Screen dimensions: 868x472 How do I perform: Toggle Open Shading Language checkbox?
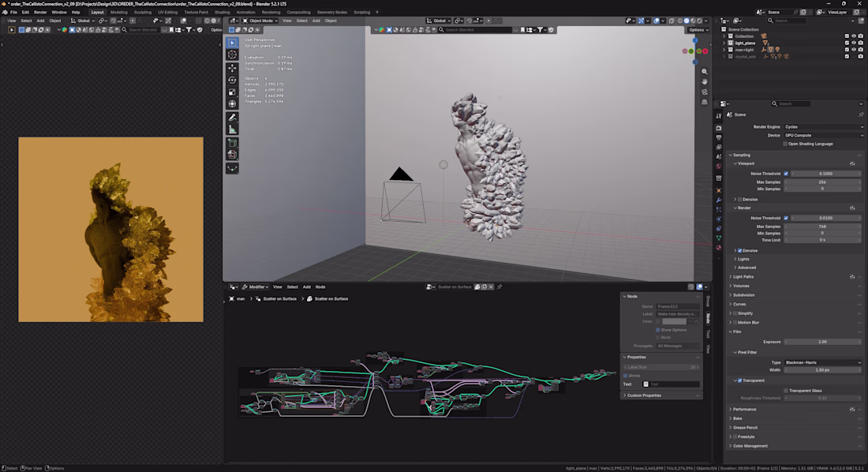click(785, 144)
